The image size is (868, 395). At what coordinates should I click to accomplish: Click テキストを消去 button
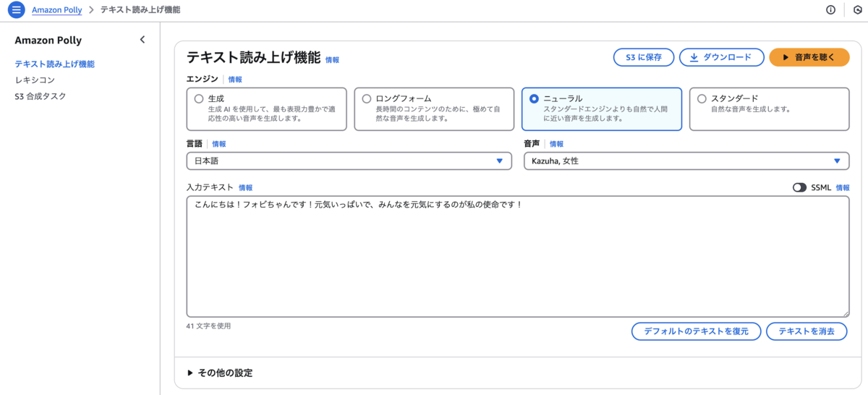[807, 331]
